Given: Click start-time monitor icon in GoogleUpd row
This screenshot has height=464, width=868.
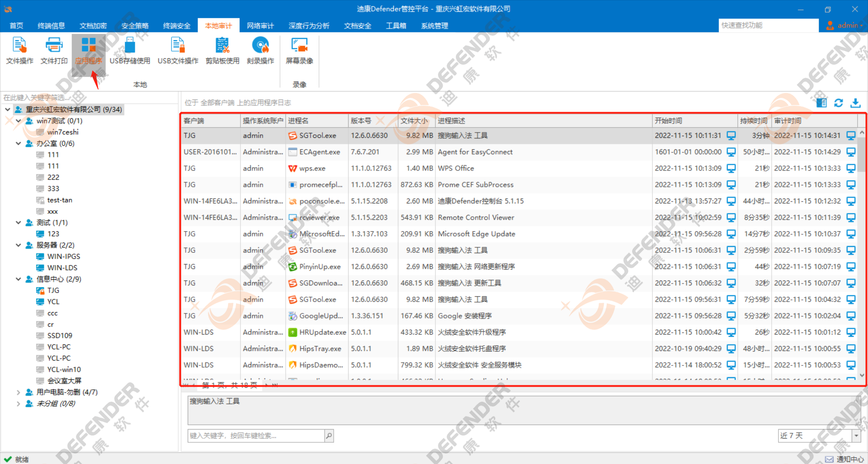Looking at the screenshot, I should click(x=731, y=316).
